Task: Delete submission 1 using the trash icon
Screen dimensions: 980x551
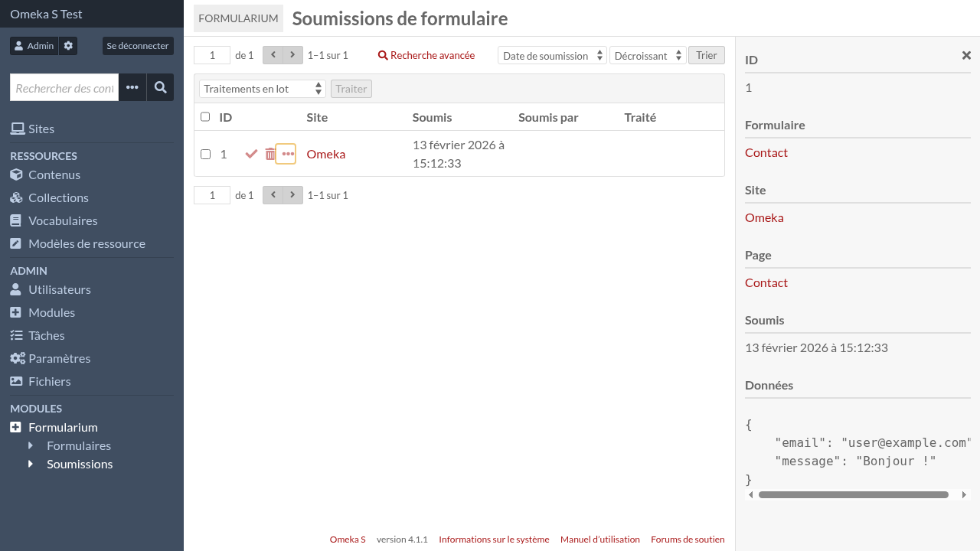Action: 269,154
